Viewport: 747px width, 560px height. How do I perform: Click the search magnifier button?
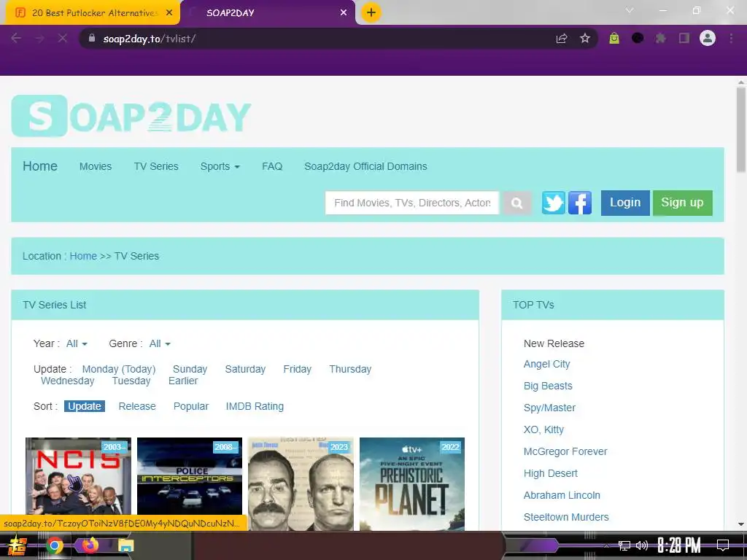click(517, 203)
